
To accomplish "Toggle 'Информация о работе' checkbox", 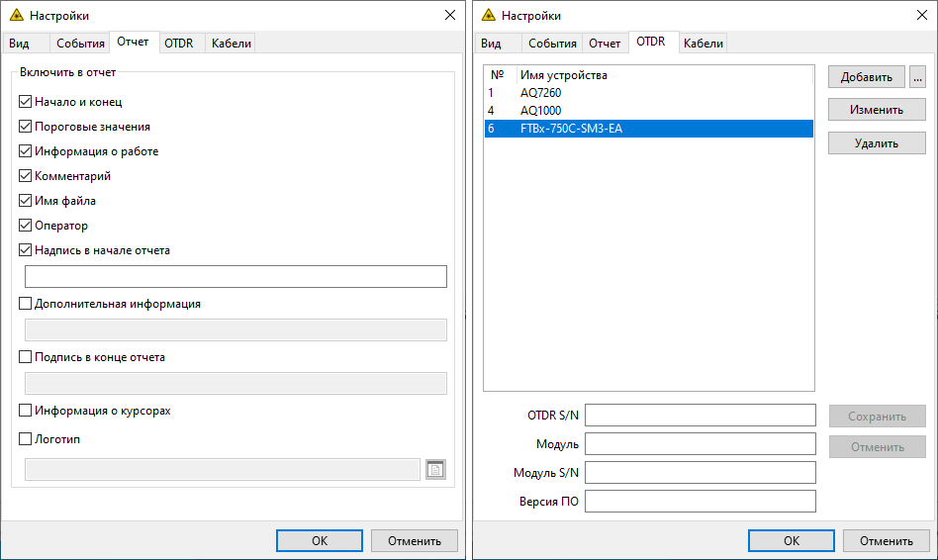I will pyautogui.click(x=25, y=150).
